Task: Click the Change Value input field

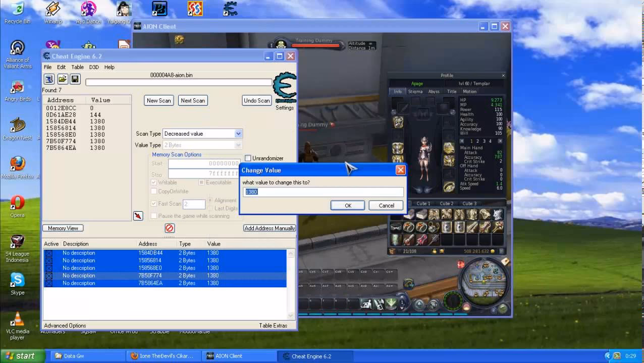Action: [324, 192]
